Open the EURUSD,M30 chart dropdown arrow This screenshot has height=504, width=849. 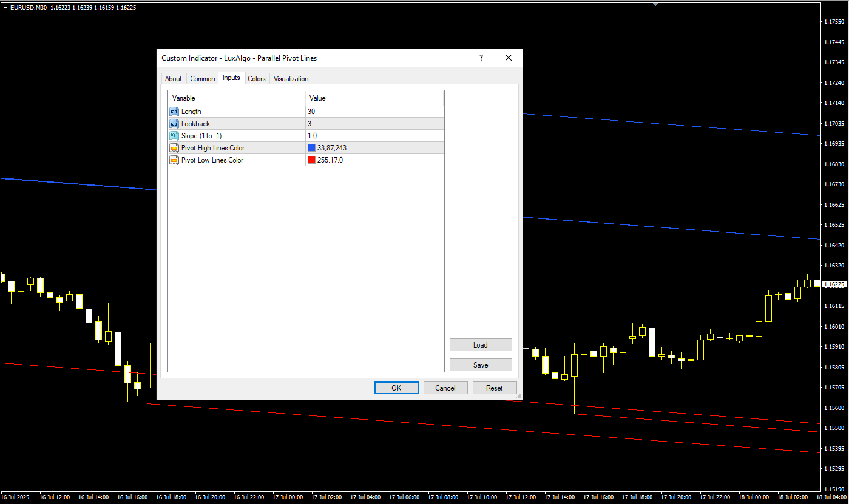pos(5,7)
